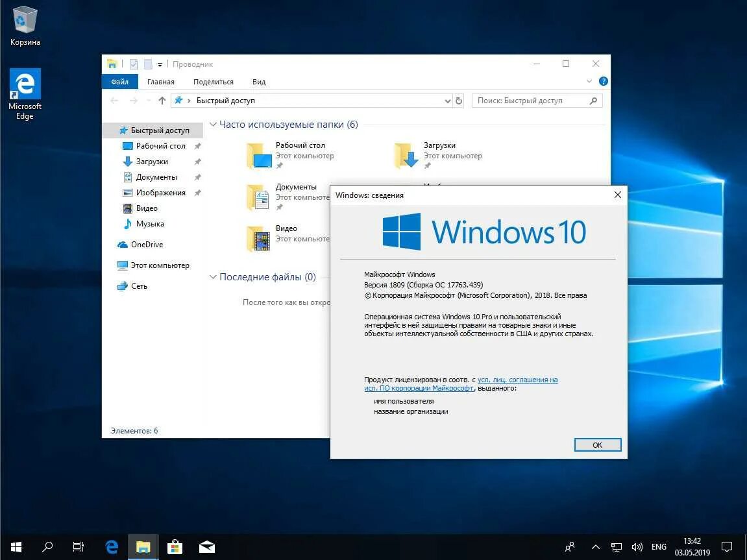Open the Recycle Bin (Корзина) desktop icon
This screenshot has width=747, height=560.
(x=25, y=26)
